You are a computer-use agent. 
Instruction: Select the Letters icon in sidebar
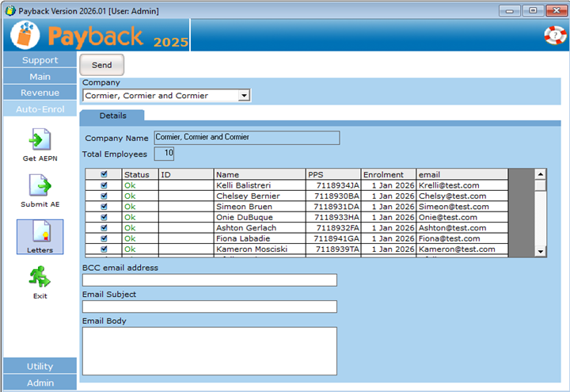click(x=40, y=232)
